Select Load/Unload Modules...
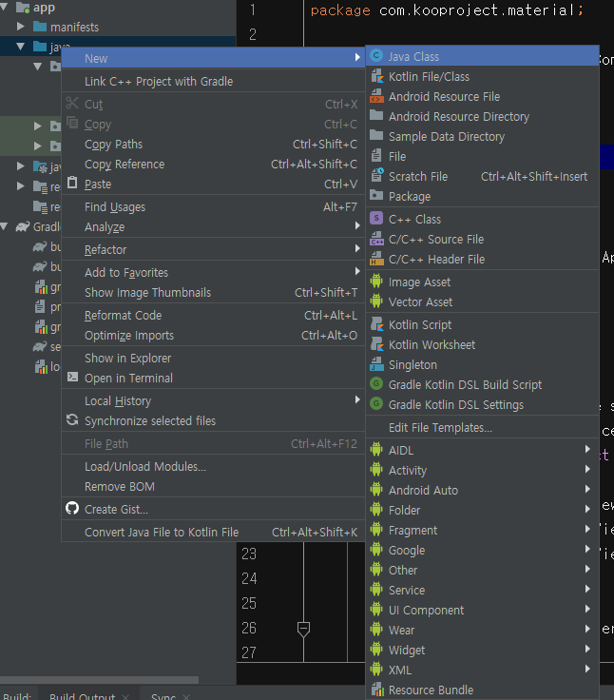Viewport: 614px width, 700px height. [x=213, y=467]
